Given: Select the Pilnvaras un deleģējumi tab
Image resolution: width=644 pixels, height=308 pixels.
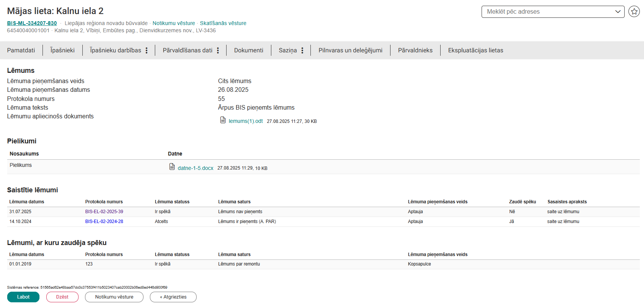Looking at the screenshot, I should click(x=350, y=50).
